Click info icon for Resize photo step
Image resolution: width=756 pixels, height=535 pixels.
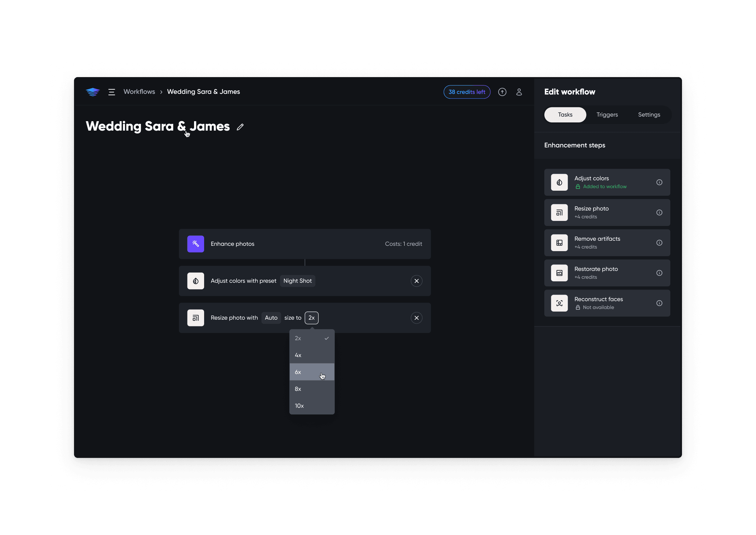pyautogui.click(x=659, y=212)
